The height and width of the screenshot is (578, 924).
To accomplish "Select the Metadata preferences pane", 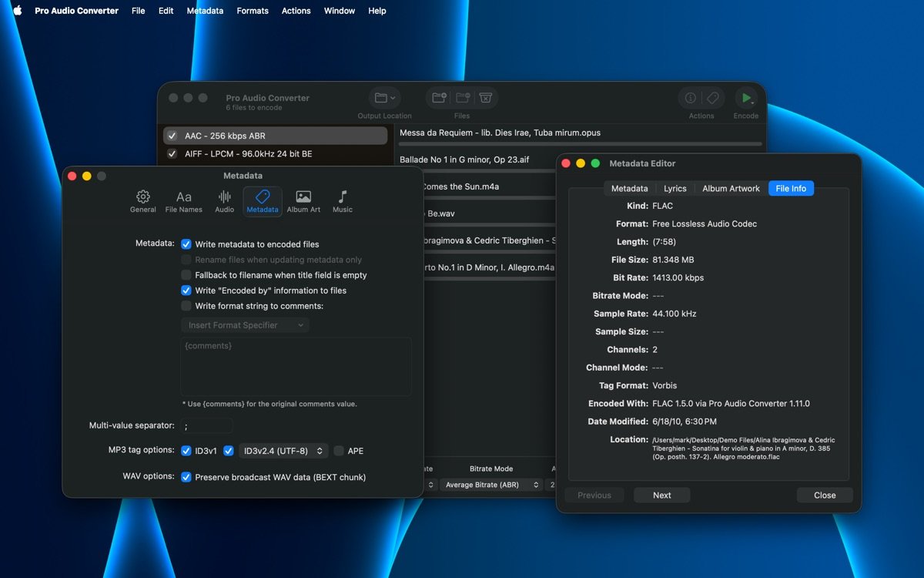I will [263, 201].
